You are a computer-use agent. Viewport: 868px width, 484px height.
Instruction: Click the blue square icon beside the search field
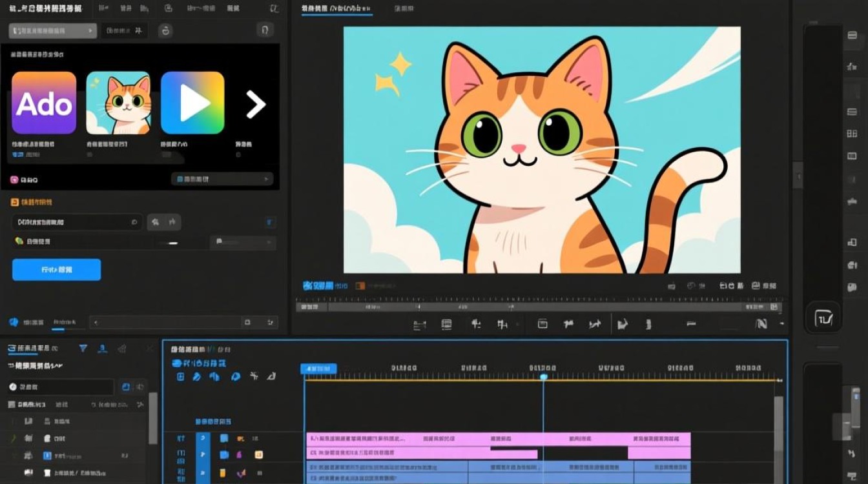click(126, 387)
